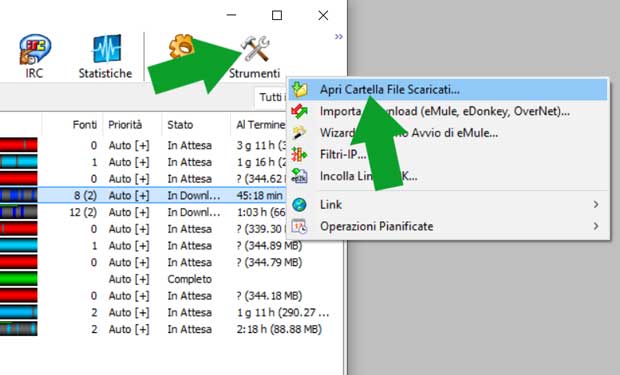
Task: Open Wizard Avvio di eMule entry
Action: (448, 133)
